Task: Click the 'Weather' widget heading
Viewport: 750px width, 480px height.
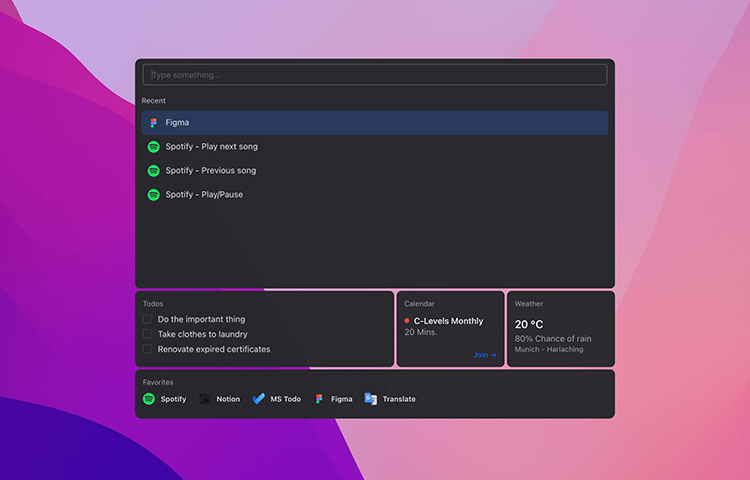Action: [x=529, y=304]
